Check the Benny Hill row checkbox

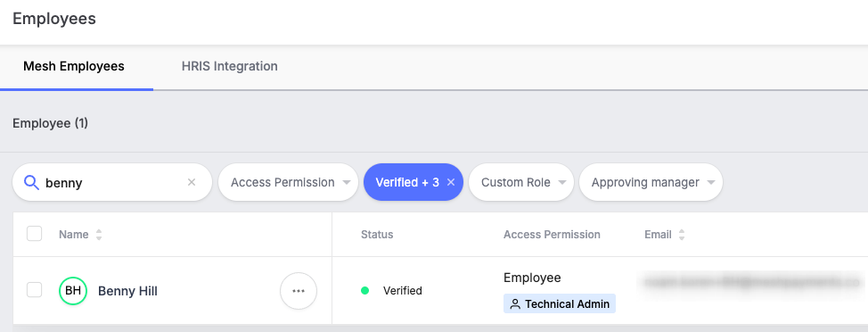pyautogui.click(x=35, y=290)
